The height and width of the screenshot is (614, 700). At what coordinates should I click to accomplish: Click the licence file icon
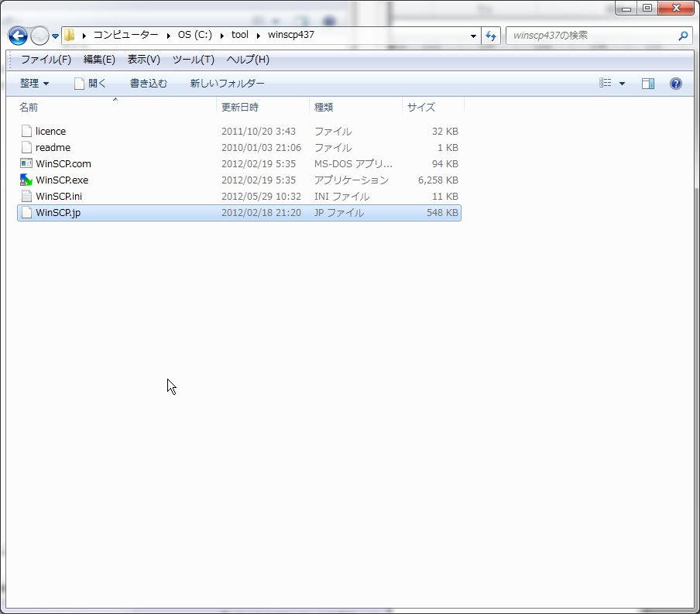(x=27, y=132)
